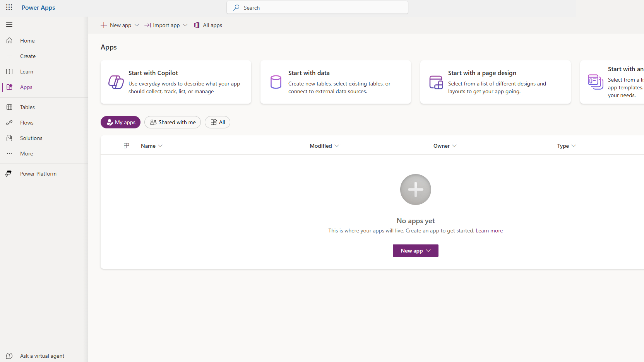The width and height of the screenshot is (644, 362).
Task: Click into the Search box
Action: [x=317, y=7]
